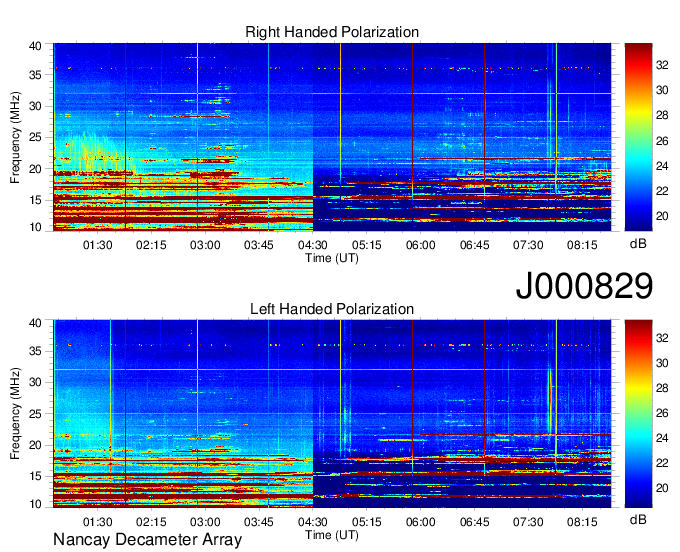Click the 03:45 tick on Left Handed time axis
The width and height of the screenshot is (680, 552).
tap(259, 522)
